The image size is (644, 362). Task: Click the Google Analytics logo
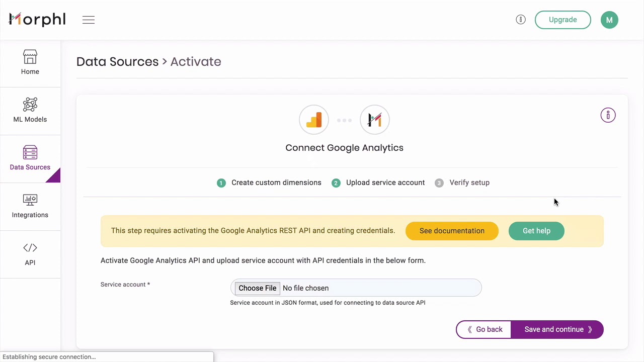pos(314,120)
